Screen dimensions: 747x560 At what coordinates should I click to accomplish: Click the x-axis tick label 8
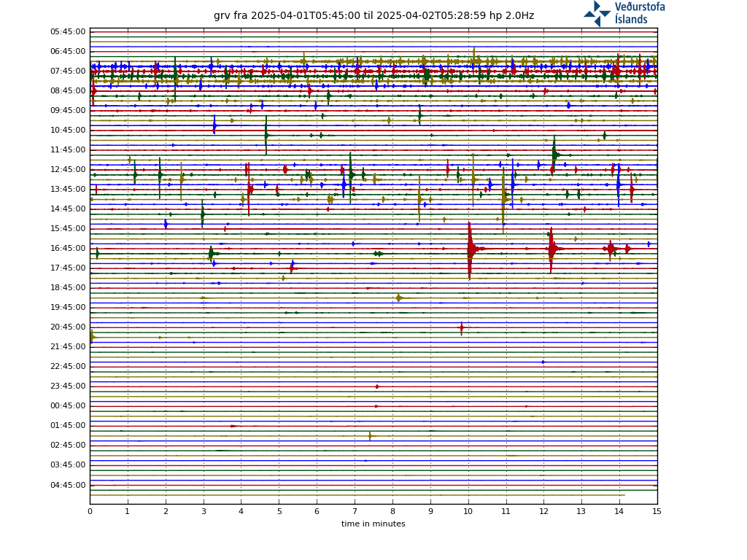[x=392, y=511]
